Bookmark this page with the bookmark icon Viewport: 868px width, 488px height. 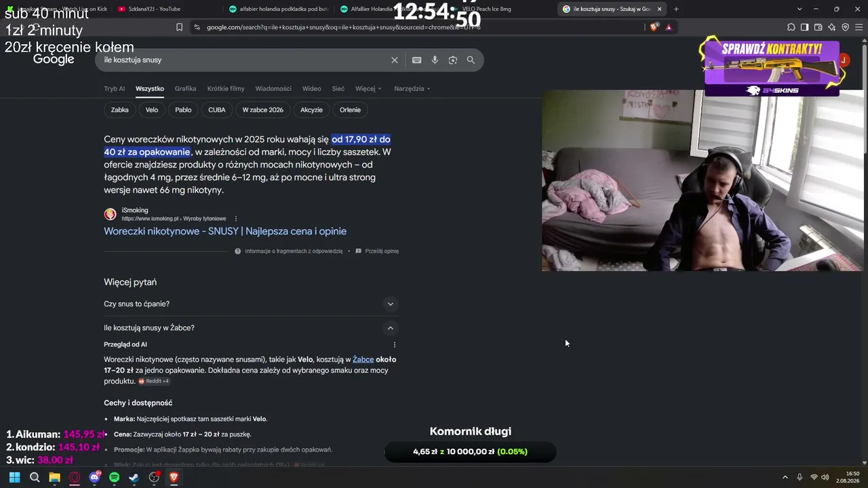179,27
